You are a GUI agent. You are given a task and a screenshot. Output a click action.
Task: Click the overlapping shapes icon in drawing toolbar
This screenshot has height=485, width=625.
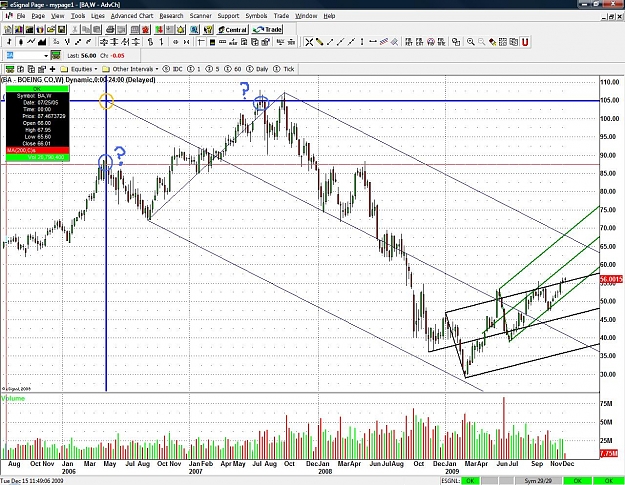[x=456, y=42]
